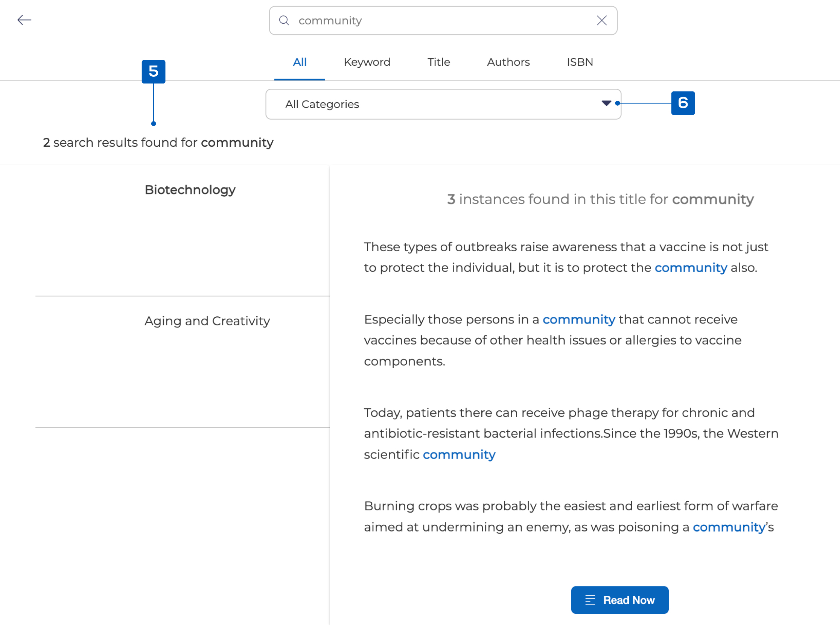Viewport: 840px width, 627px height.
Task: Select the Authors search tab
Action: click(508, 62)
